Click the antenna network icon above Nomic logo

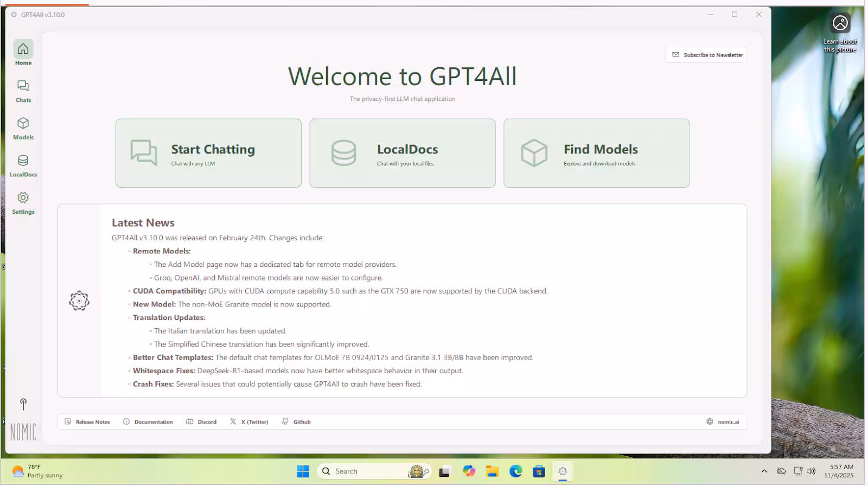coord(23,404)
